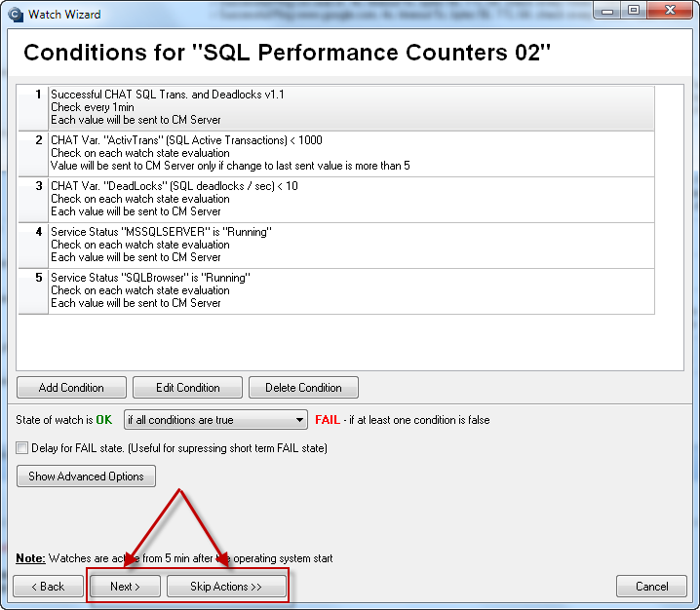700x610 pixels.
Task: Select condition 4 MSSQLSERVER service status
Action: 336,246
